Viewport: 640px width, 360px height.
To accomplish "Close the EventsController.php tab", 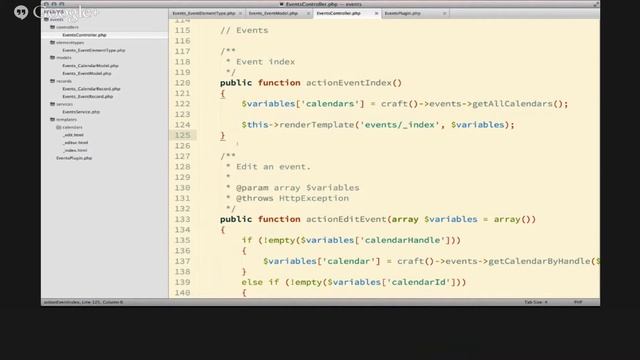I will point(376,13).
